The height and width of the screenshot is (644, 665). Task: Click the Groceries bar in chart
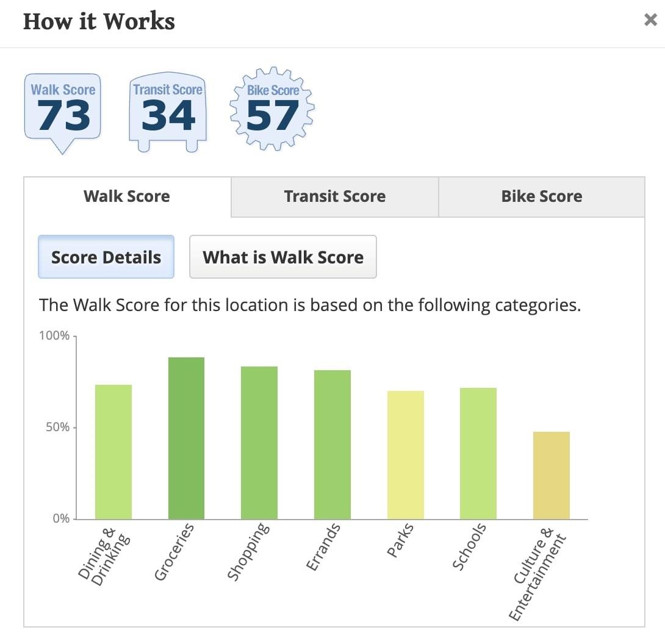click(x=186, y=438)
